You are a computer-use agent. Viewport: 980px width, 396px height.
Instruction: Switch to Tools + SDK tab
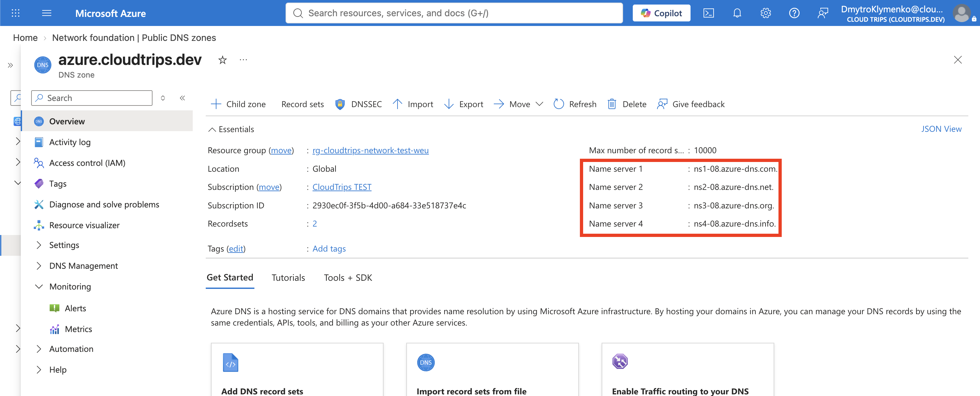(x=348, y=278)
